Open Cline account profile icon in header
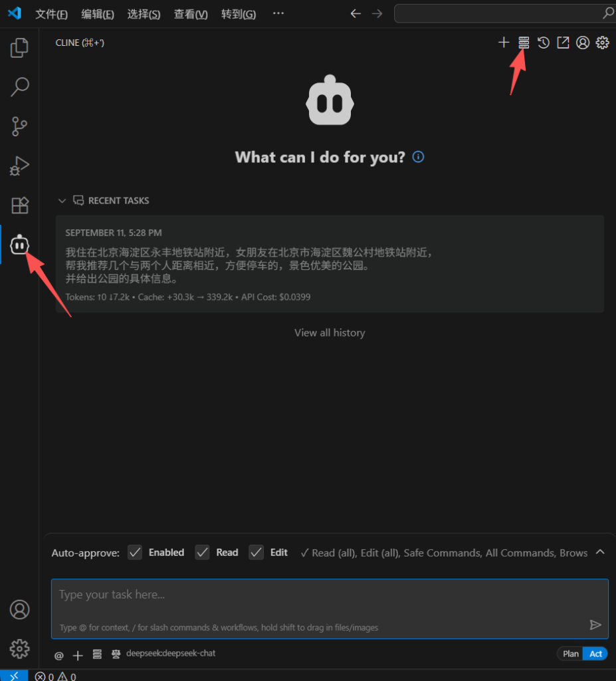The image size is (616, 681). pyautogui.click(x=583, y=43)
